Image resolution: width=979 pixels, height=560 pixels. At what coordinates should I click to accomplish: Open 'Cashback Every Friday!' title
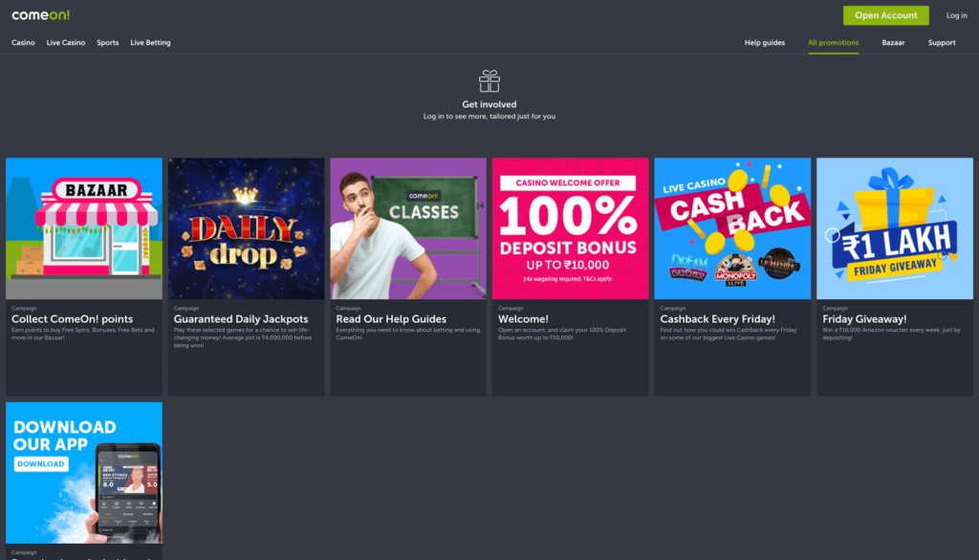click(717, 319)
